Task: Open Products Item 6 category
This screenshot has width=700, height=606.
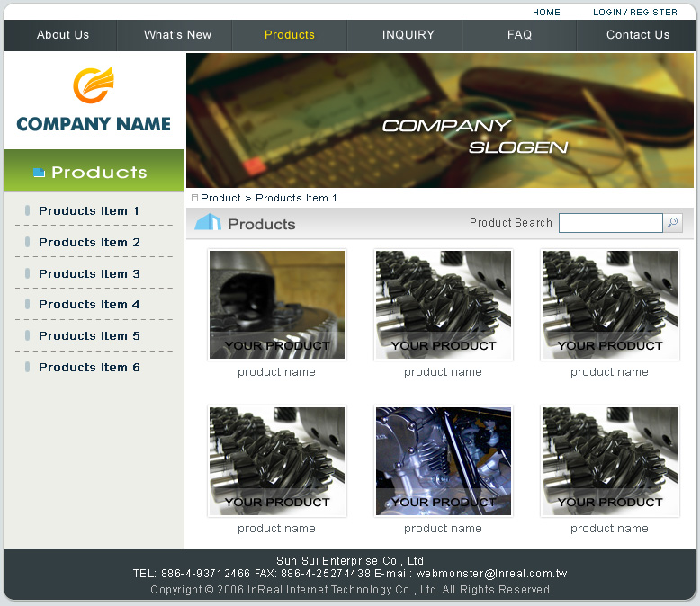Action: [89, 368]
